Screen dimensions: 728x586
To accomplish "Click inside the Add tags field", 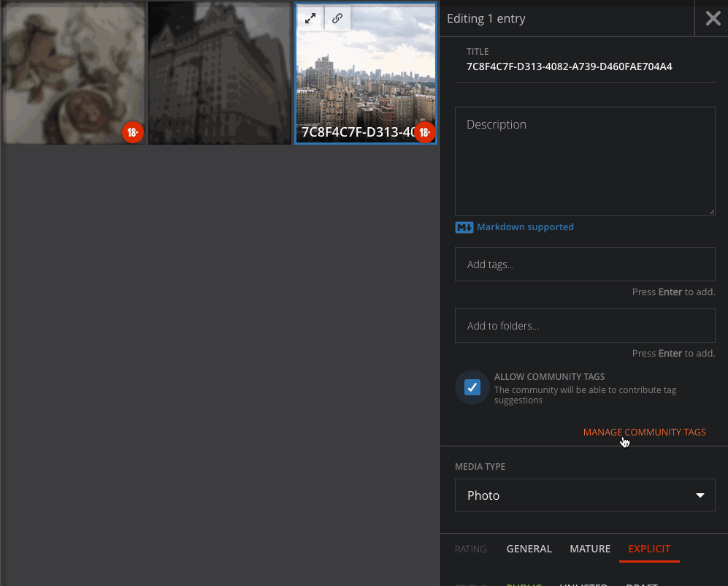I will 584,264.
